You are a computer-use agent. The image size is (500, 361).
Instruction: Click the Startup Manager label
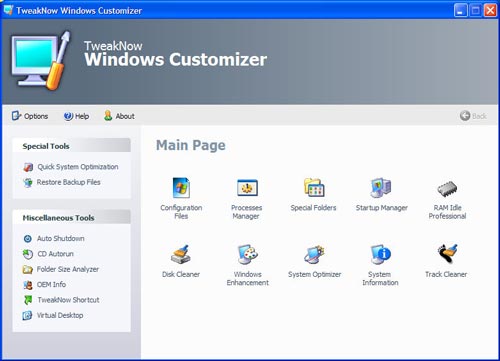pyautogui.click(x=382, y=208)
